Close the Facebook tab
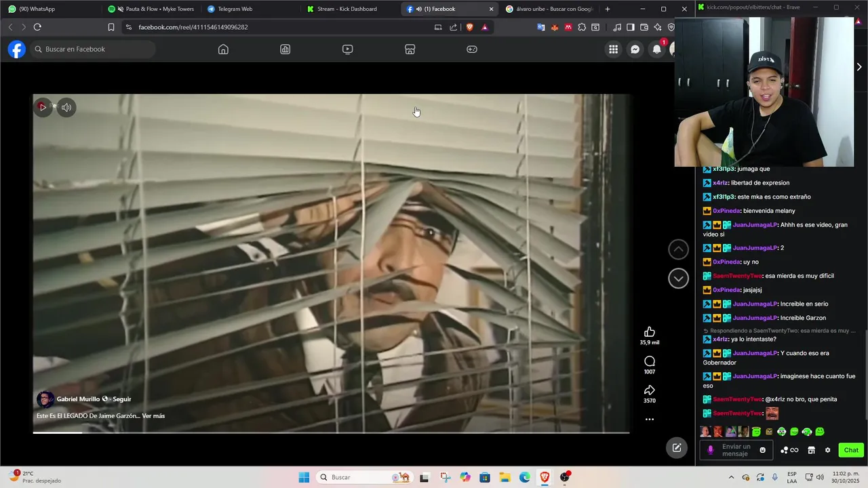The image size is (868, 488). coord(491,9)
